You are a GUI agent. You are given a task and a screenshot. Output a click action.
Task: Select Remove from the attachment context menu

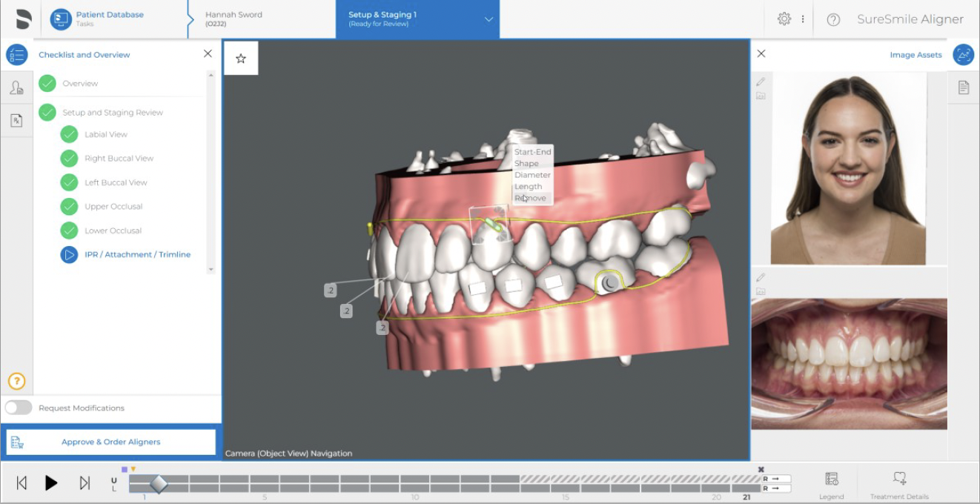pyautogui.click(x=531, y=198)
